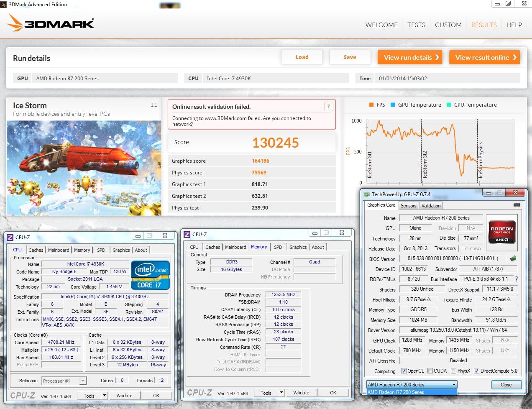Switch to Sensors tab in GPU-Z
The height and width of the screenshot is (409, 532).
click(x=408, y=206)
